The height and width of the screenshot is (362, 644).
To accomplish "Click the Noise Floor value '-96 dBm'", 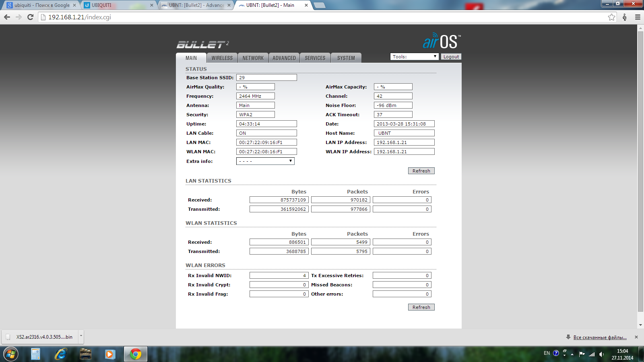I will click(x=393, y=105).
